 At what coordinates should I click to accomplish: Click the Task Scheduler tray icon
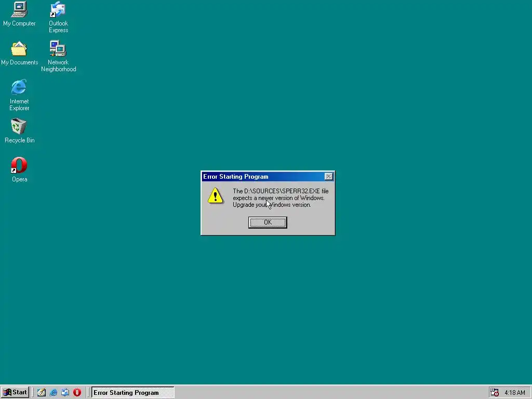click(x=495, y=392)
